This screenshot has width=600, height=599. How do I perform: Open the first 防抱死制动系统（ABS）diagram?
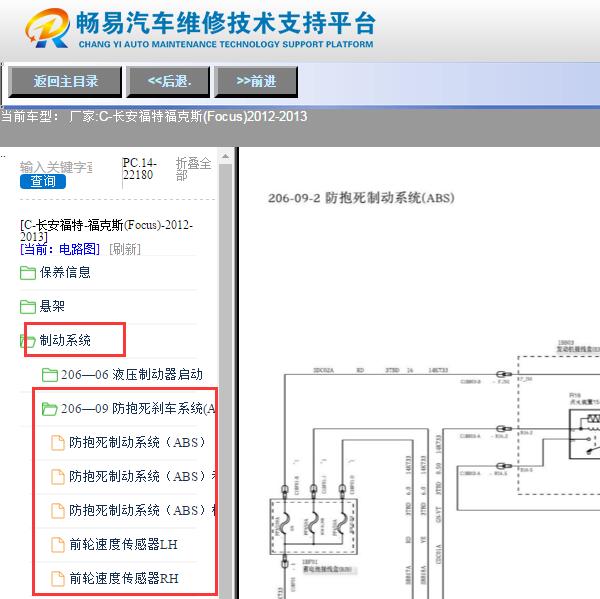[137, 442]
